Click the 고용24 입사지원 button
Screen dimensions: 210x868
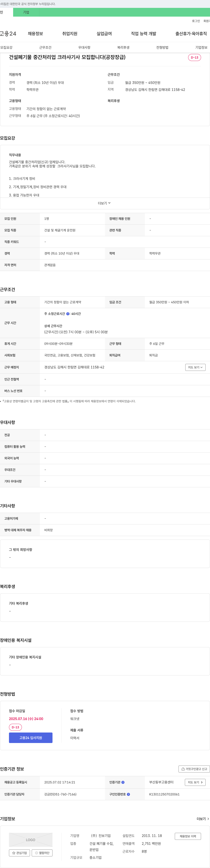[31, 738]
